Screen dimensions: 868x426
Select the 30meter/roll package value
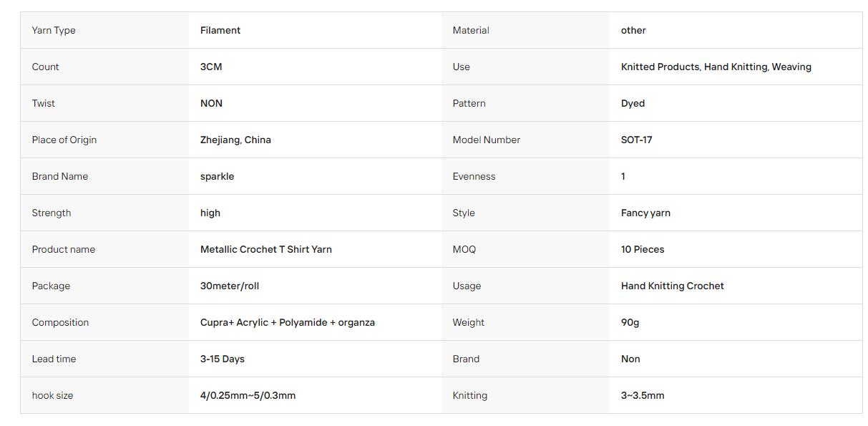click(x=230, y=286)
